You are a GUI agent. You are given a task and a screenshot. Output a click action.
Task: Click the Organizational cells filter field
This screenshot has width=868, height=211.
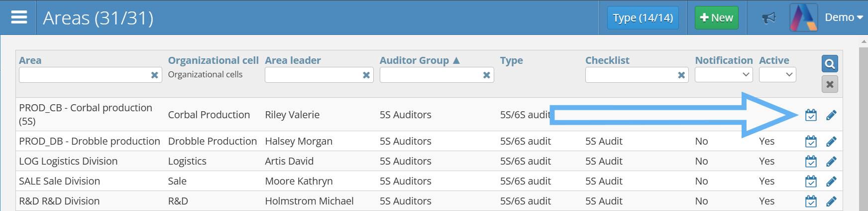tap(205, 75)
